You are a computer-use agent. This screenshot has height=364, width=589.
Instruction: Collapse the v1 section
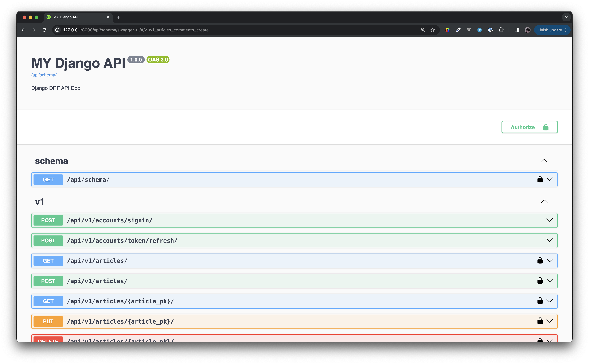pos(544,202)
